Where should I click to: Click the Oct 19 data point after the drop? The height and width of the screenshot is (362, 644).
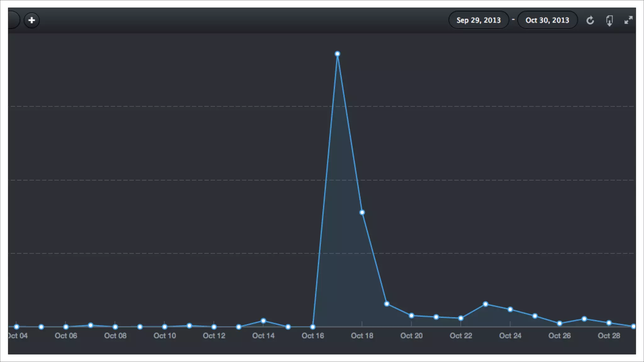pyautogui.click(x=387, y=304)
